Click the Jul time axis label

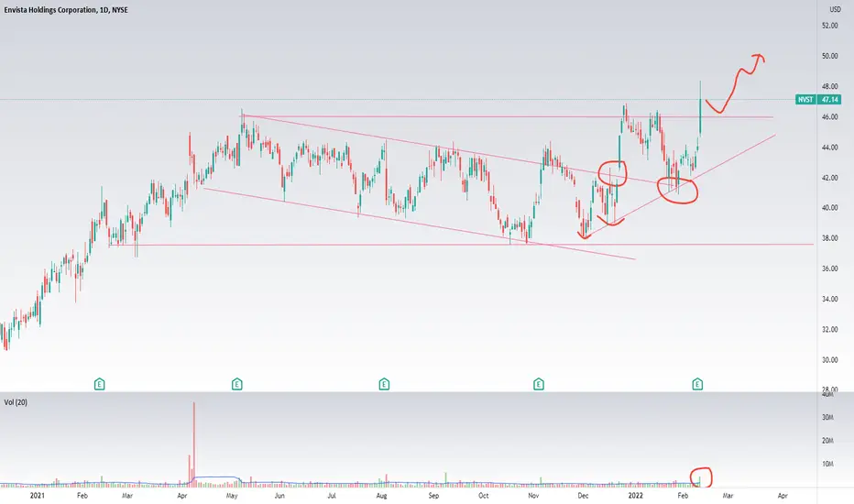click(x=331, y=496)
